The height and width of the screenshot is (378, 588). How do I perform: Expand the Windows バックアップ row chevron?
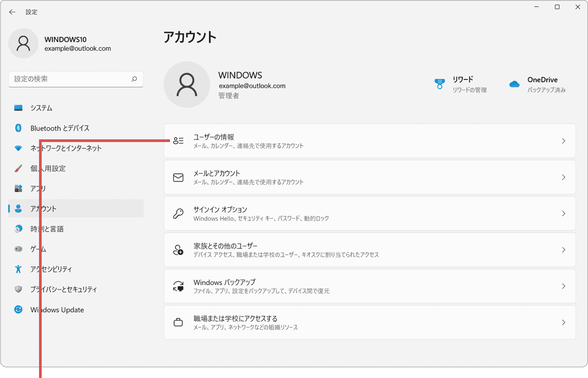click(563, 286)
